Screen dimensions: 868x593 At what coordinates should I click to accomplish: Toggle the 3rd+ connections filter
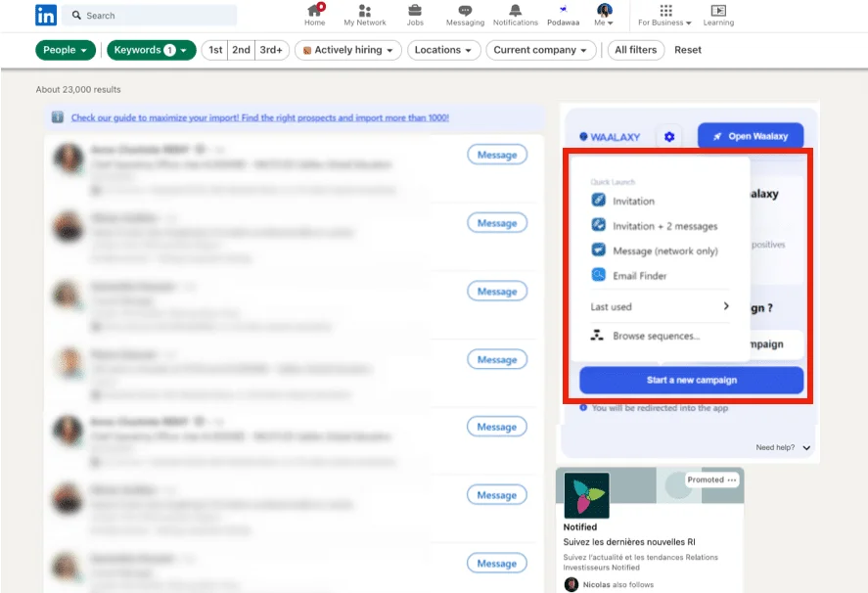[x=271, y=50]
